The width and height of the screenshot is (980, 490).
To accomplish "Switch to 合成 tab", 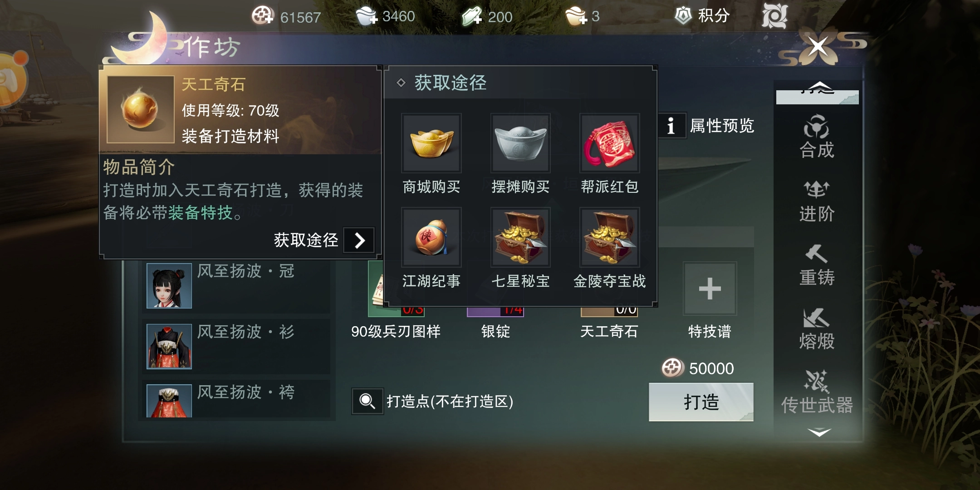I will pos(817,137).
